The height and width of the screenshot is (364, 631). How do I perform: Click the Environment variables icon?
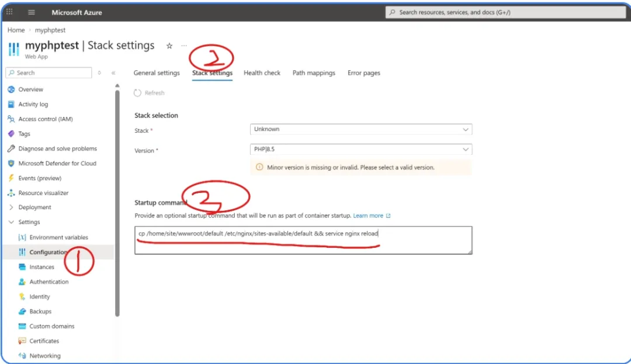pos(22,237)
